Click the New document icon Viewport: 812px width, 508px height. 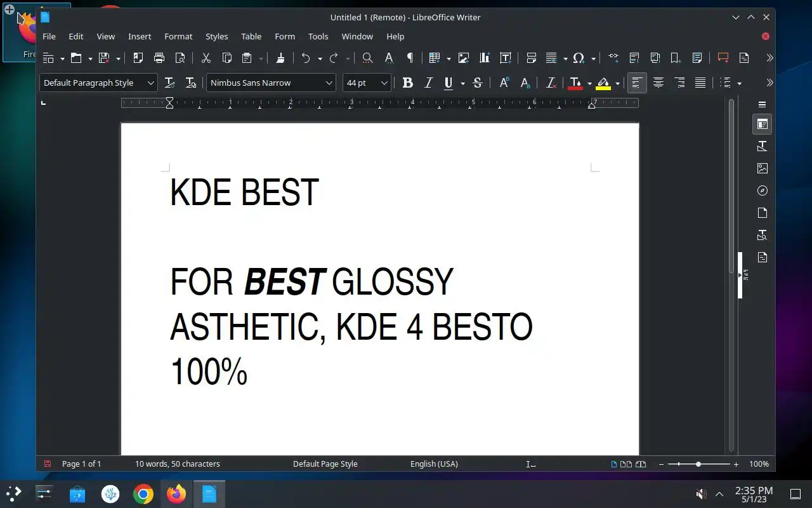click(49, 58)
